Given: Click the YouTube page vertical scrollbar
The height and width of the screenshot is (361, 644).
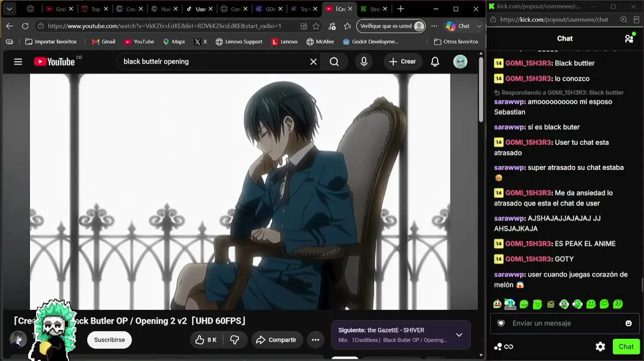Looking at the screenshot, I should [x=481, y=90].
